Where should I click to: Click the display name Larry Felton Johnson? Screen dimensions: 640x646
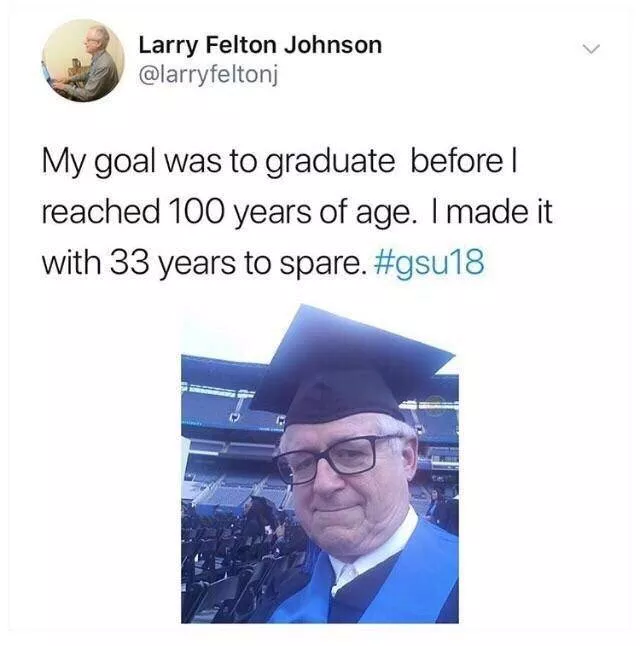[260, 45]
